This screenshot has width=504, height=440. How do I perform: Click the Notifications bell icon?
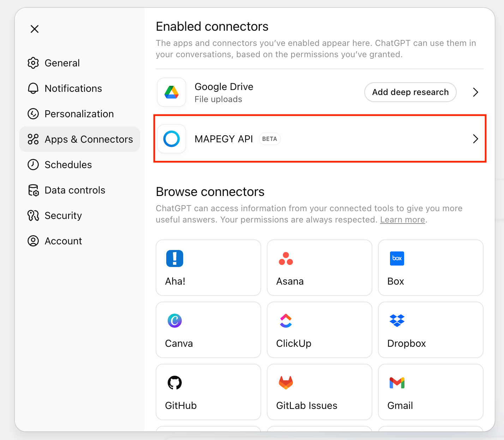33,88
